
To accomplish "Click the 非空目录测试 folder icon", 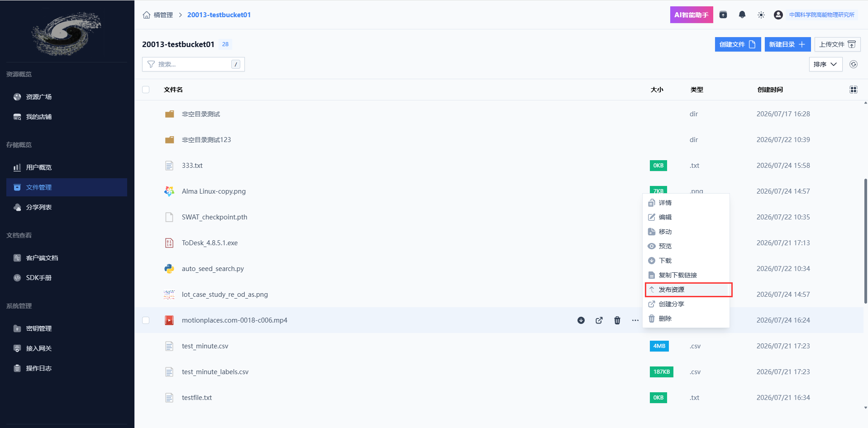I will tap(170, 114).
